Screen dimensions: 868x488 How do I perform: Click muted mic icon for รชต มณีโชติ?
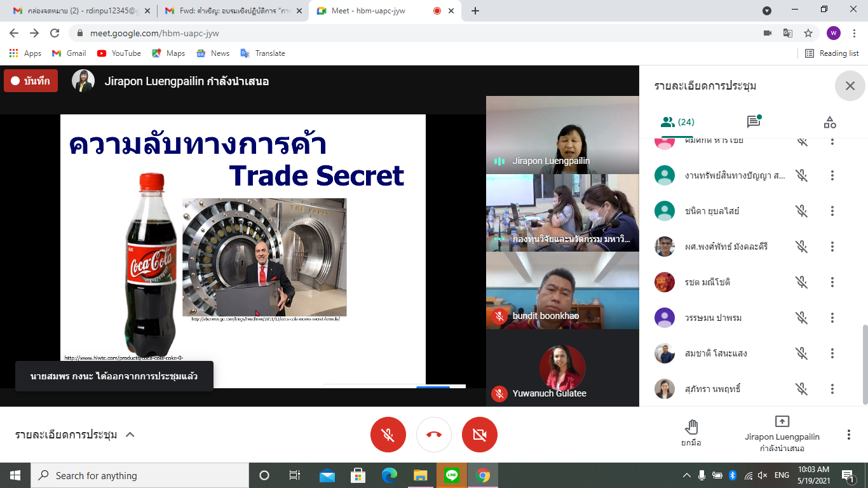point(802,282)
